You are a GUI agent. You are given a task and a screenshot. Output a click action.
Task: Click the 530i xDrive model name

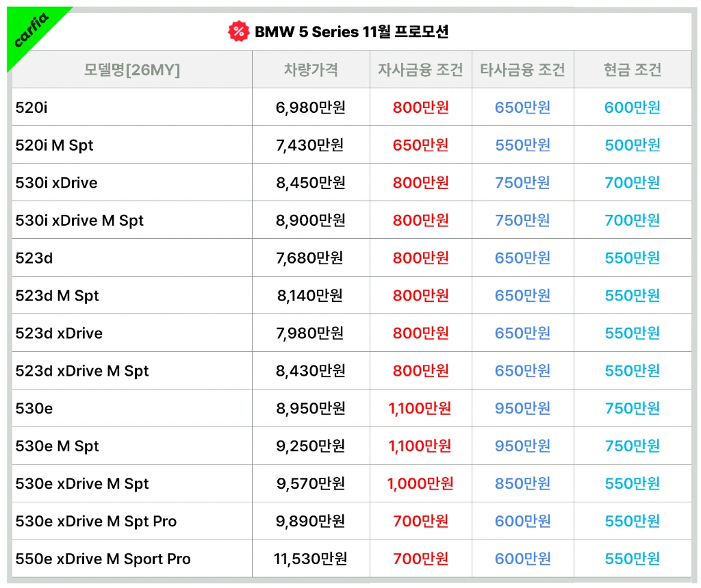[56, 183]
